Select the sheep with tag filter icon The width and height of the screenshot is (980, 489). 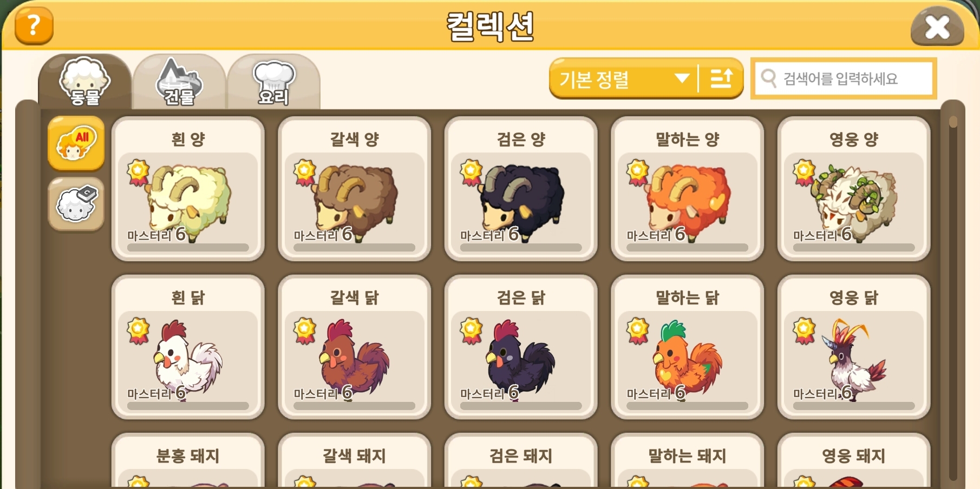point(76,204)
